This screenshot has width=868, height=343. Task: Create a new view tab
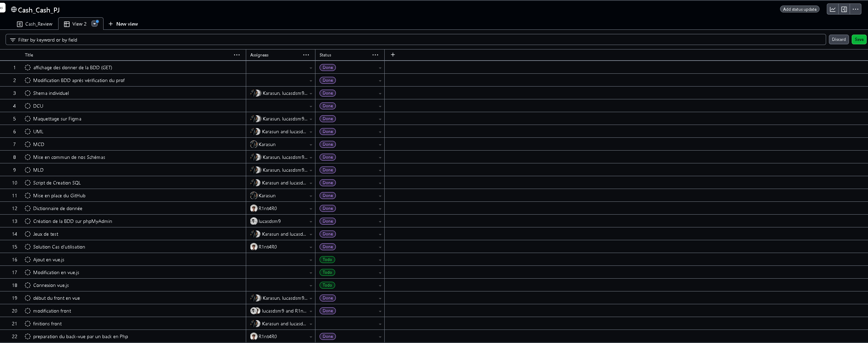point(123,24)
